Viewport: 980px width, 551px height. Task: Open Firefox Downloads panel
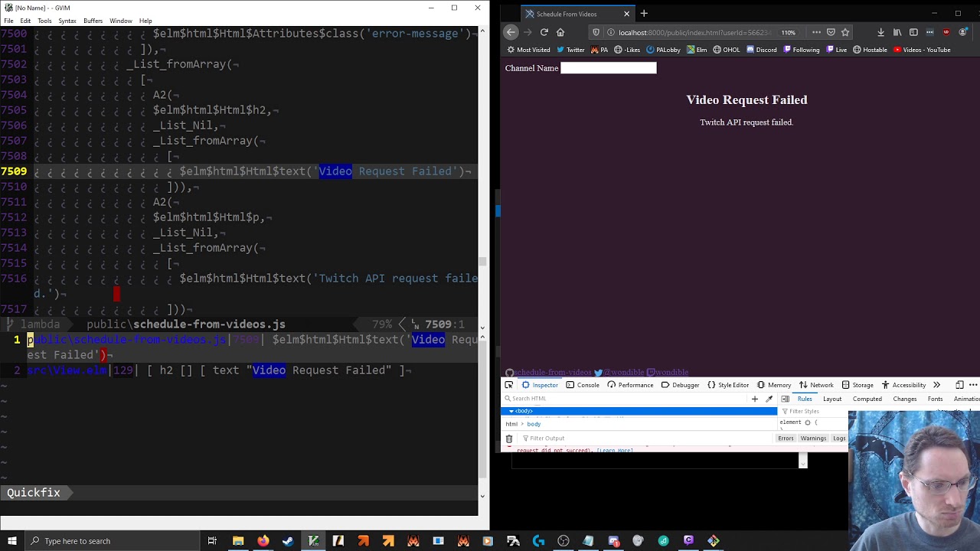(x=880, y=32)
